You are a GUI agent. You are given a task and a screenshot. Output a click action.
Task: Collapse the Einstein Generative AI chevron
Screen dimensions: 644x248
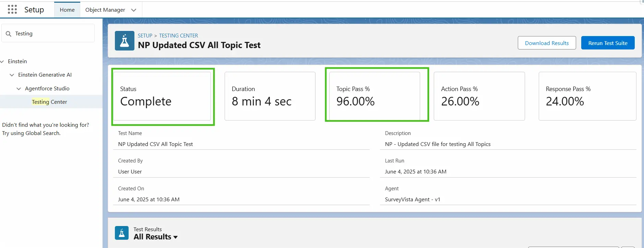12,75
